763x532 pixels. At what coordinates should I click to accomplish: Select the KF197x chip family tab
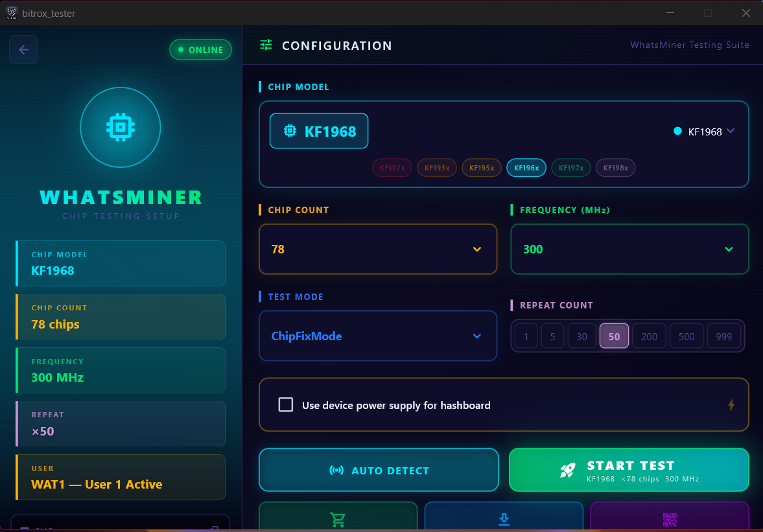click(570, 168)
